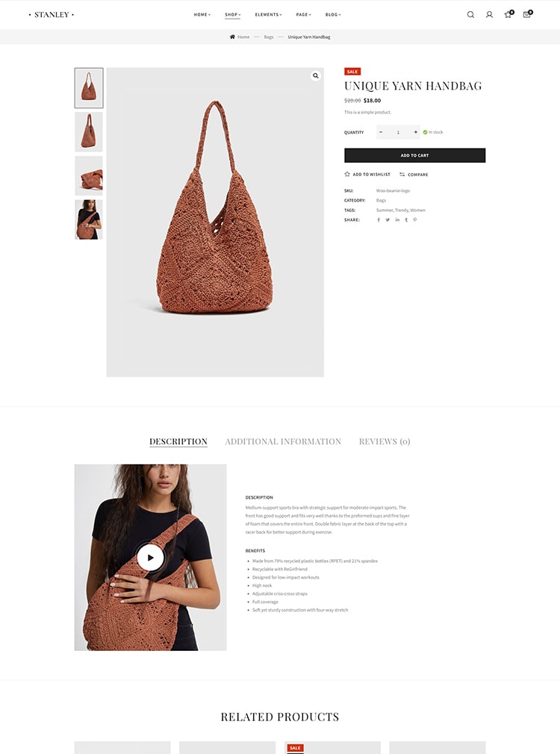Increase quantity with plus button

click(416, 132)
